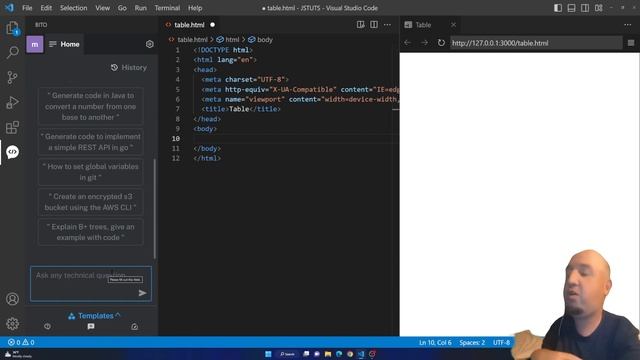640x360 pixels.
Task: Toggle the Panel layout icon
Action: point(571,8)
